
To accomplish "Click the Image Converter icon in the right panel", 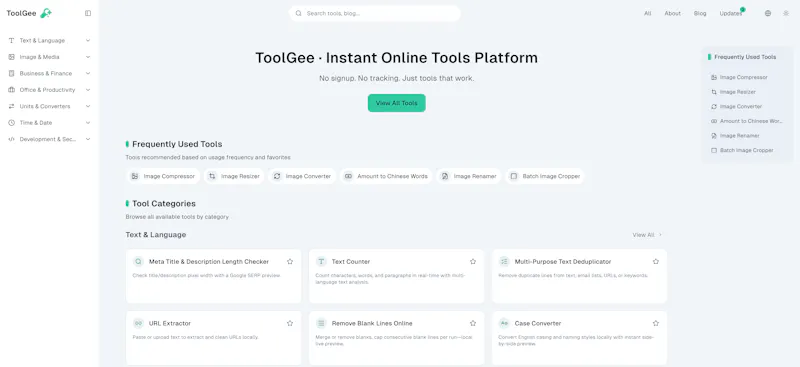I will (714, 107).
